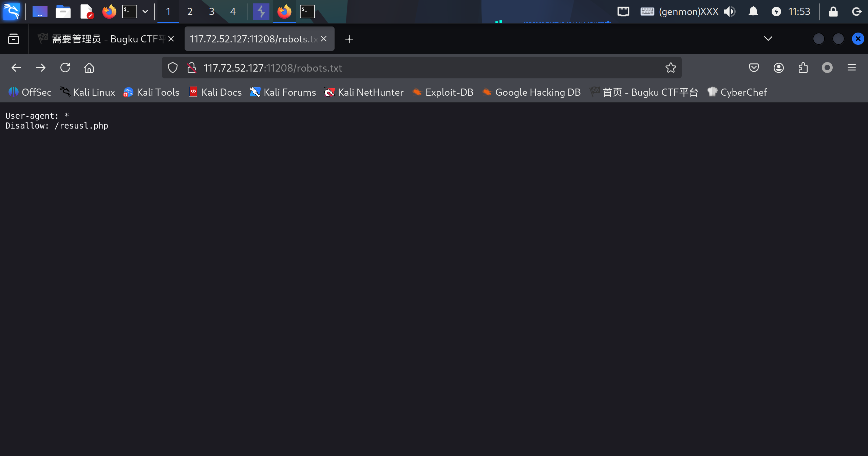Open the extensions puzzle piece icon
The width and height of the screenshot is (868, 456).
(803, 68)
